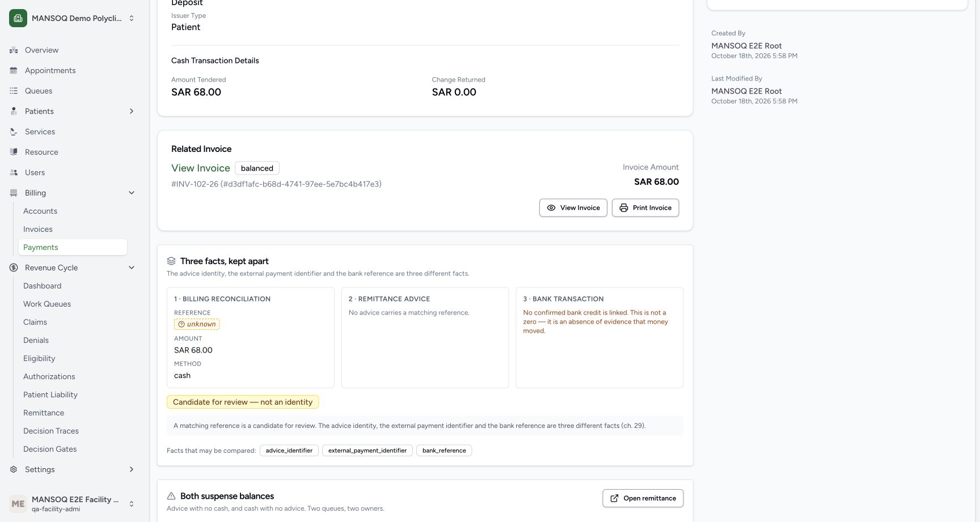
Task: Go to Appointments
Action: point(50,70)
